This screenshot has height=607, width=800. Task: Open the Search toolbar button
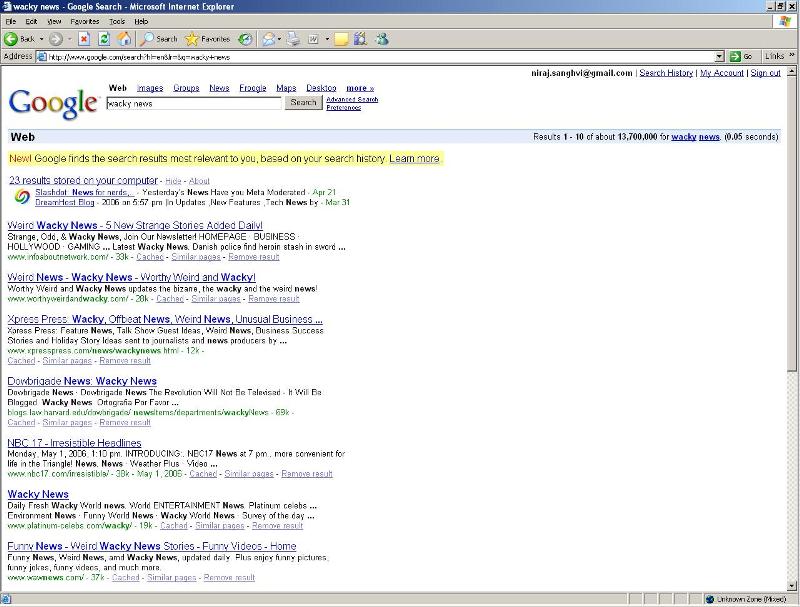[x=159, y=39]
